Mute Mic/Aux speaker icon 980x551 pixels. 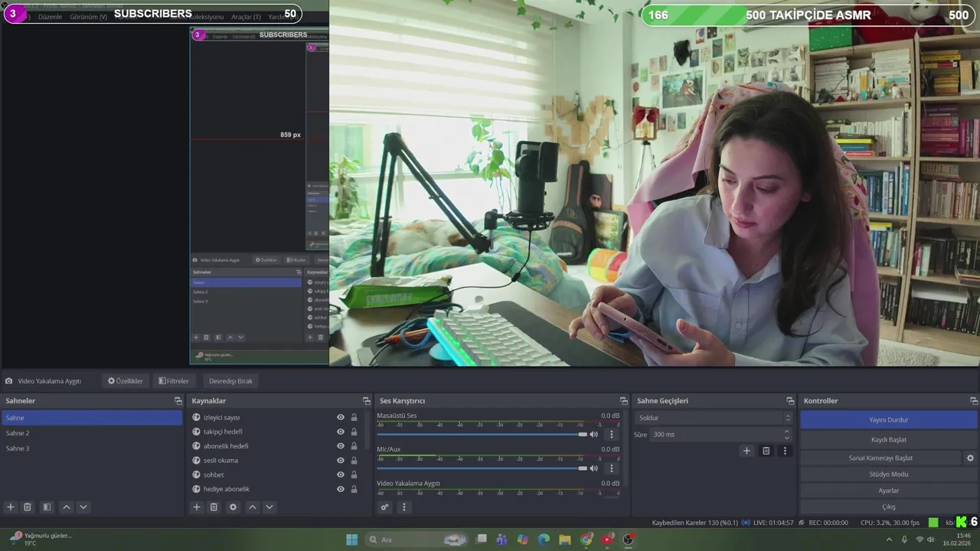click(x=593, y=468)
